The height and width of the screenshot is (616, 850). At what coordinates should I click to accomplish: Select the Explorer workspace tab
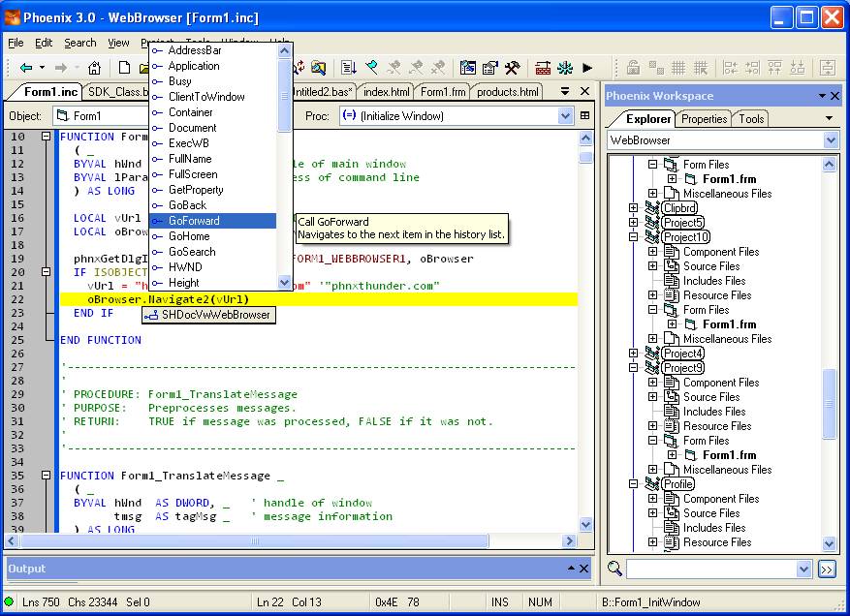coord(647,119)
